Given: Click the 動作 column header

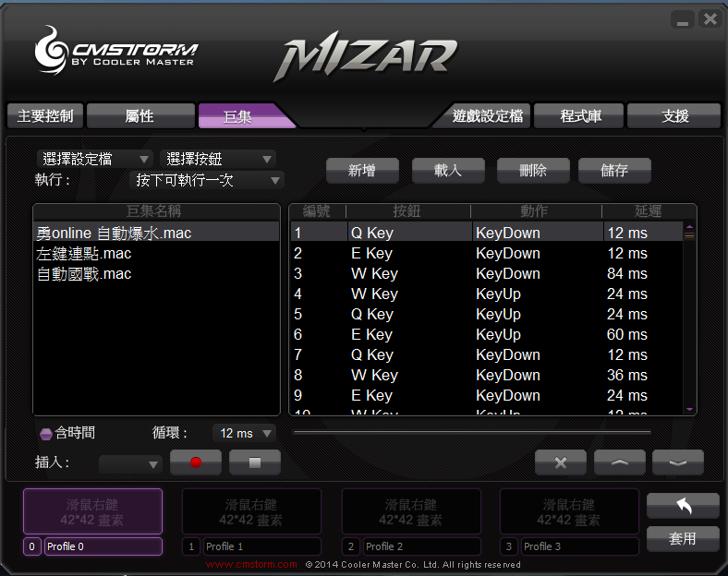Looking at the screenshot, I should point(535,211).
